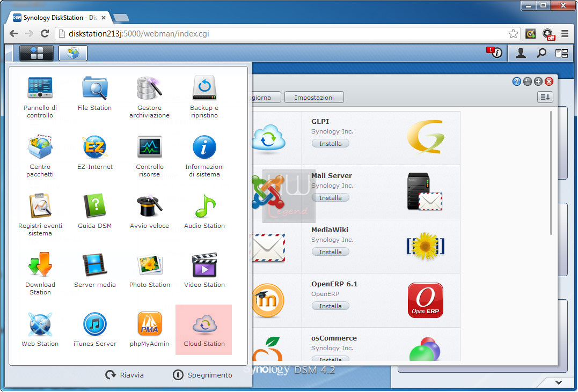
Task: Open Pannello di controllo from the main menu
Action: 40,97
